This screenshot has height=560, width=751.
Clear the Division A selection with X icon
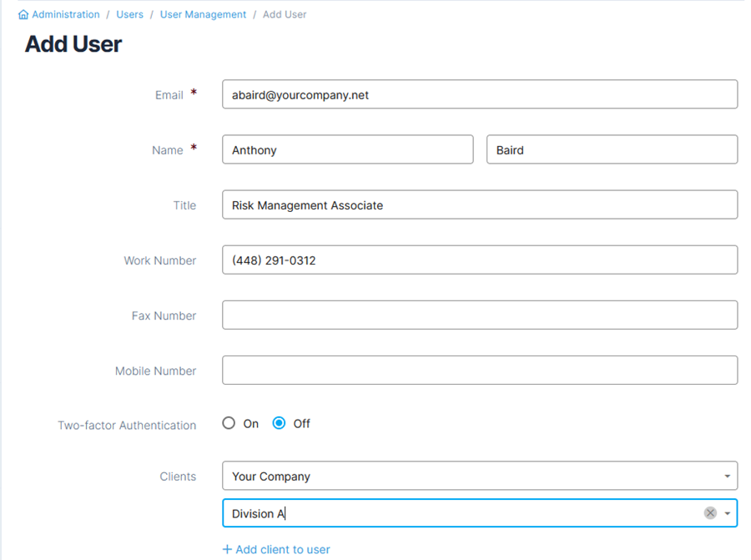(710, 513)
